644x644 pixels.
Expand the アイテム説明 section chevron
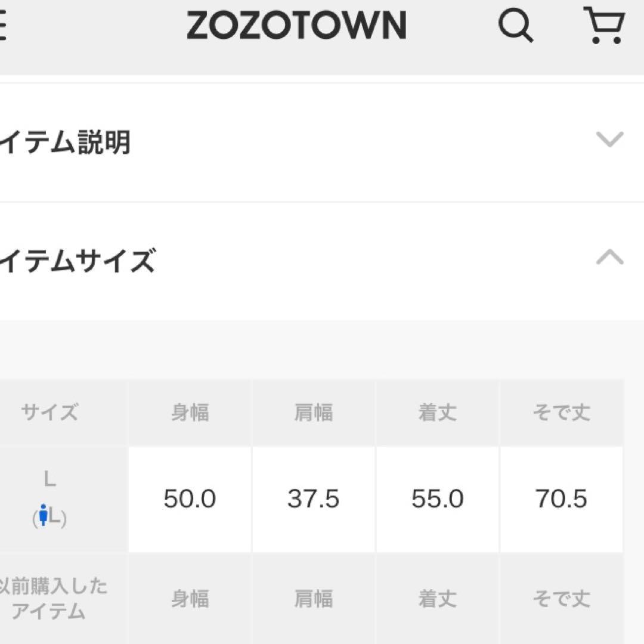(609, 140)
